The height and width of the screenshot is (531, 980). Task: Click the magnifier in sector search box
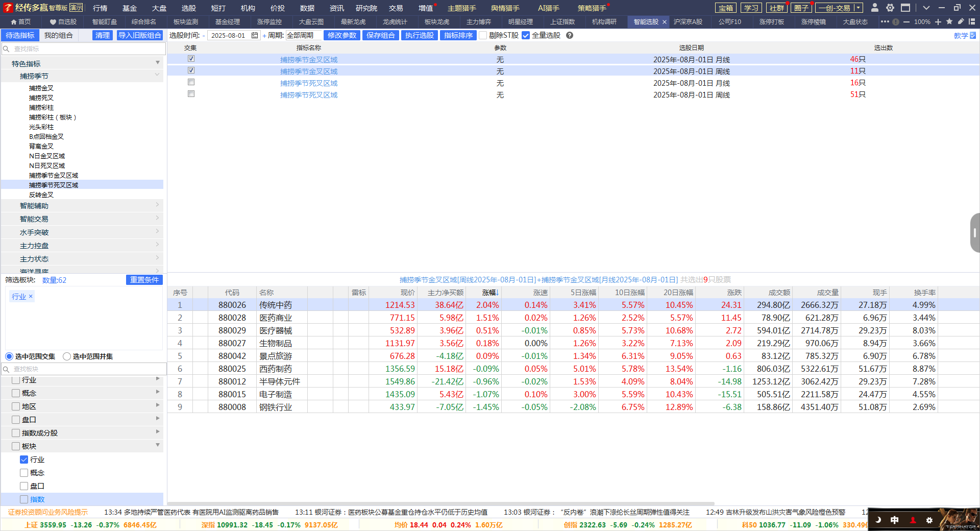(x=7, y=369)
